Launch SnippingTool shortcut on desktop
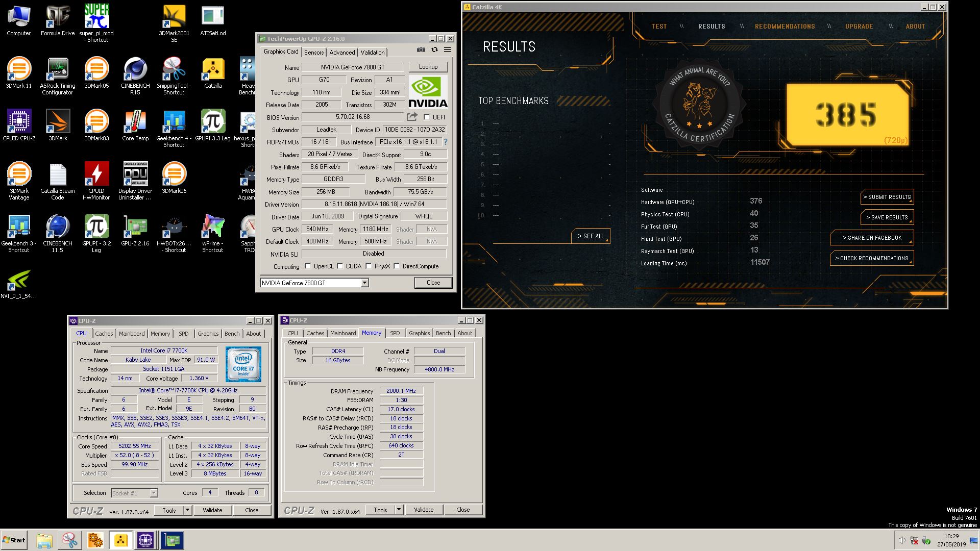Image resolution: width=980 pixels, height=551 pixels. coord(174,76)
